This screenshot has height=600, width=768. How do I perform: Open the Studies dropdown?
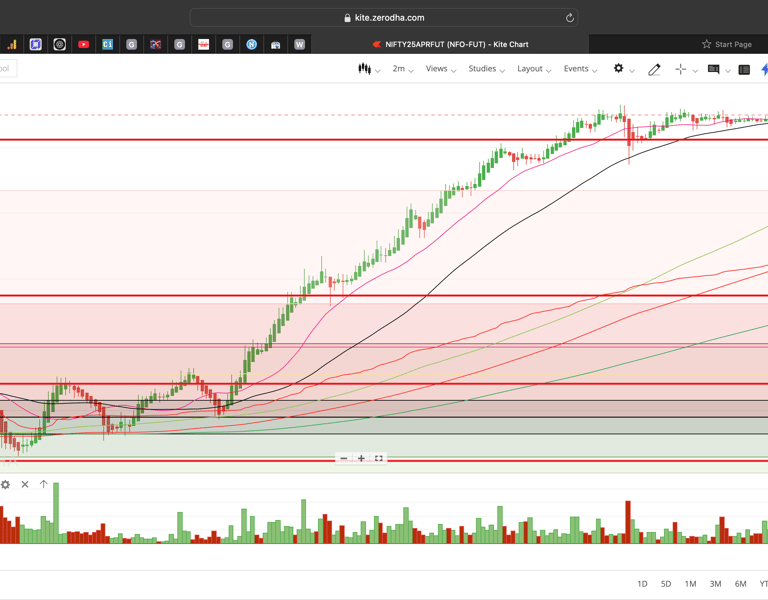486,69
